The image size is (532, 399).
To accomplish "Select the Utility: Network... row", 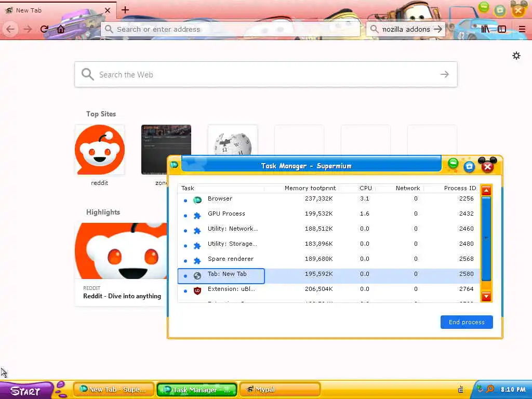I will [x=328, y=230].
